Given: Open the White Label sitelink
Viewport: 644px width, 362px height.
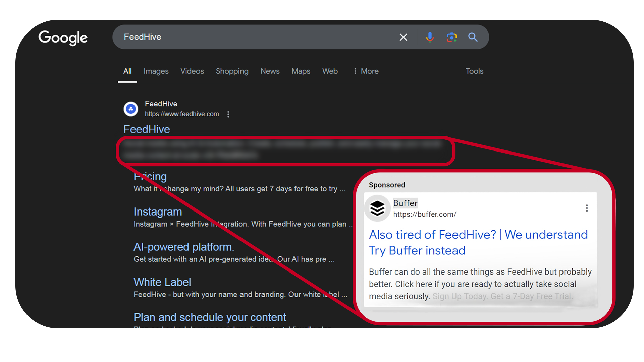Looking at the screenshot, I should (x=162, y=282).
